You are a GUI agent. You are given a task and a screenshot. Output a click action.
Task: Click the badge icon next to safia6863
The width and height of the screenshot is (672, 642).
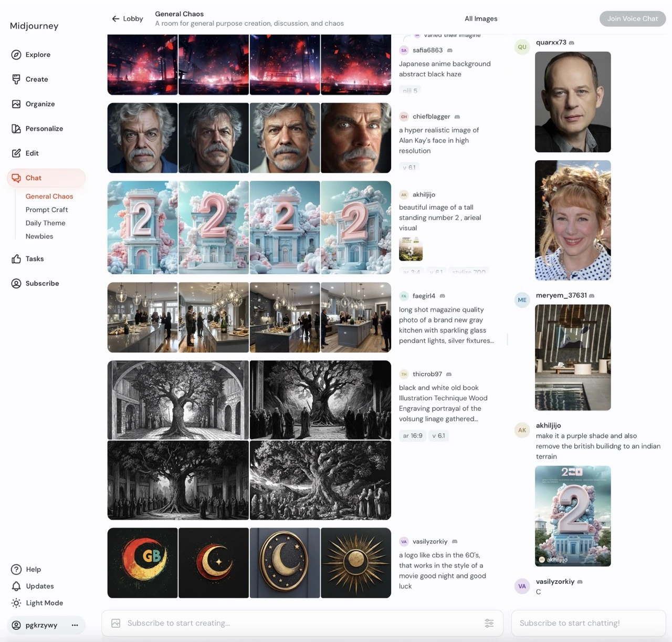point(450,50)
